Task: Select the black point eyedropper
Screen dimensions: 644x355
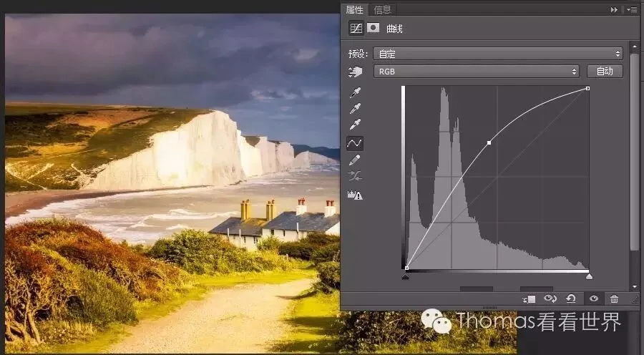Action: point(355,93)
